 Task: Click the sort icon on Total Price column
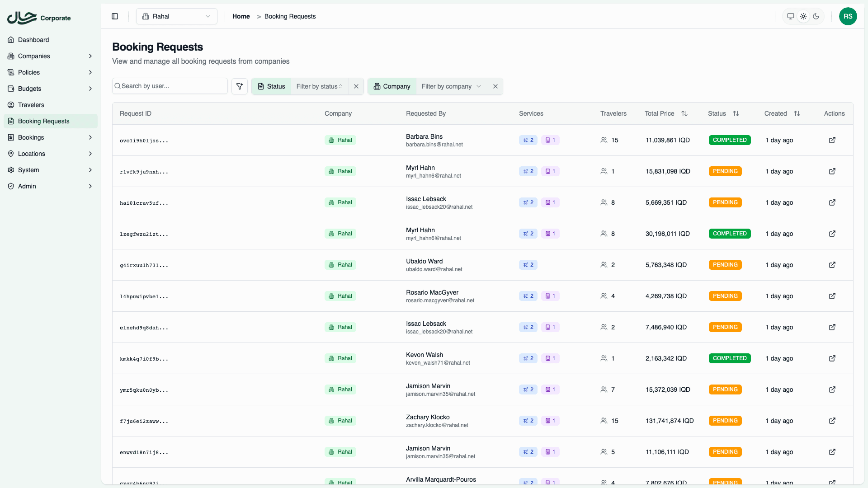coord(684,113)
